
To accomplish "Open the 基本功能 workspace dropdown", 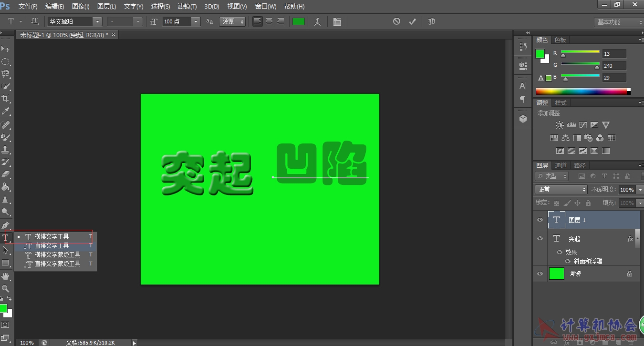I will [619, 22].
